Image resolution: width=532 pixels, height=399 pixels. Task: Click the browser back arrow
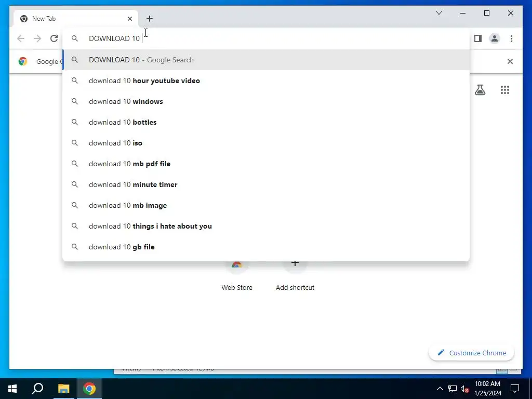tap(21, 38)
